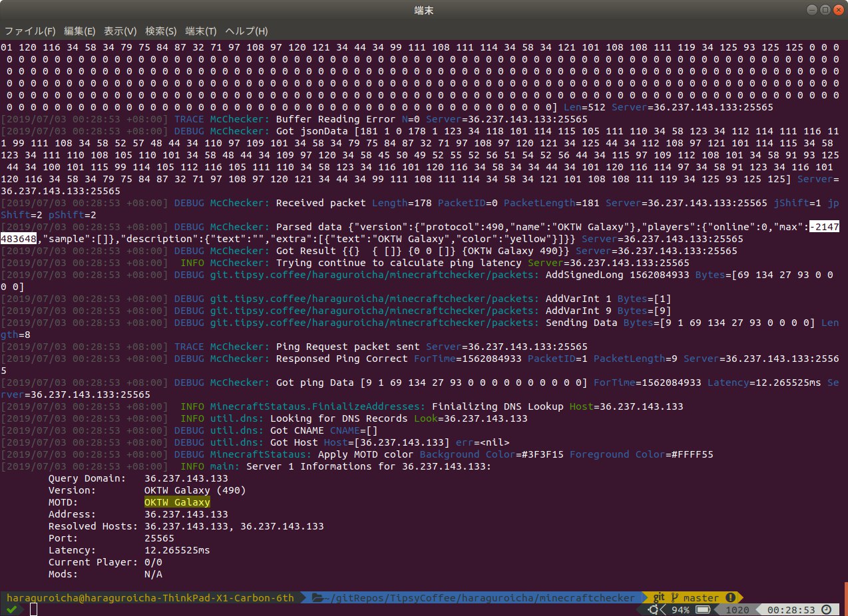Click the git branch icon before master

(x=676, y=597)
